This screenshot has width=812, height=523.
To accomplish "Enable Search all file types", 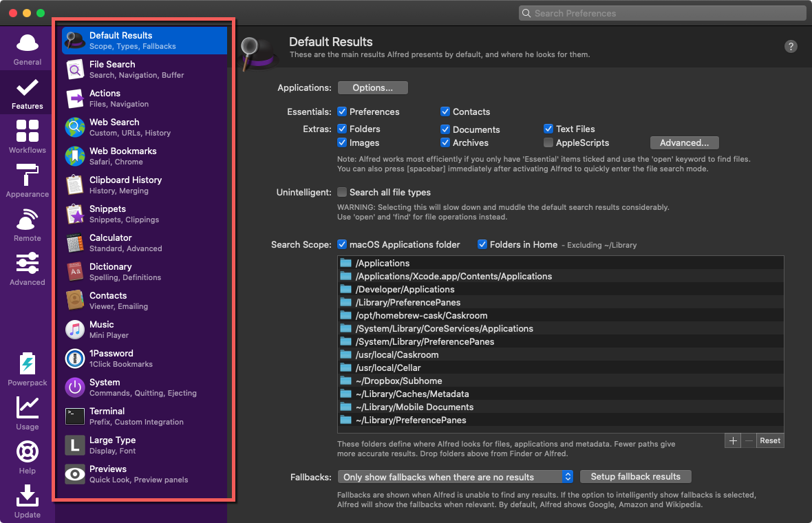I will (342, 192).
